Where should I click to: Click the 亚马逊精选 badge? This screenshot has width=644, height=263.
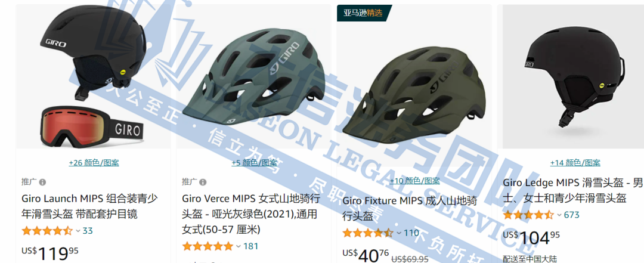click(x=364, y=13)
